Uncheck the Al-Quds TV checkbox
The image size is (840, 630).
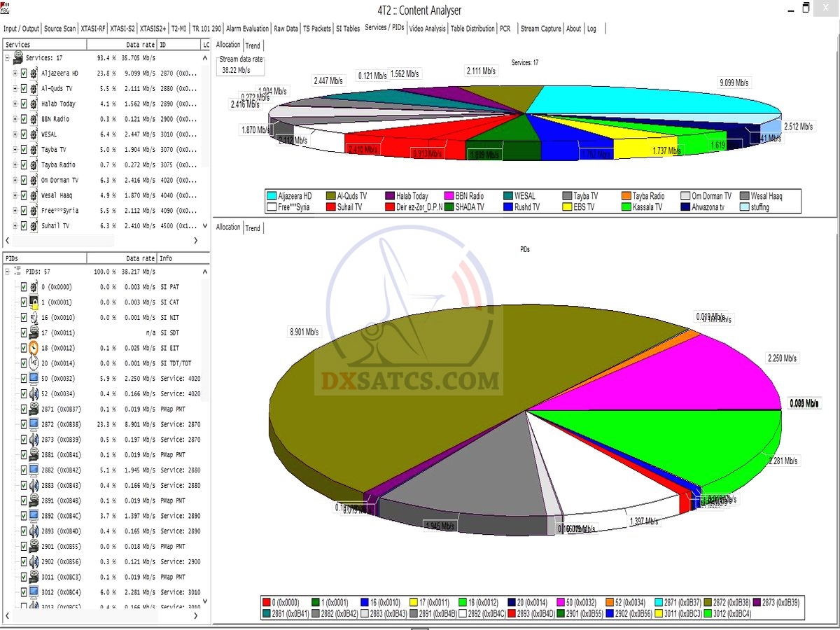[x=24, y=88]
